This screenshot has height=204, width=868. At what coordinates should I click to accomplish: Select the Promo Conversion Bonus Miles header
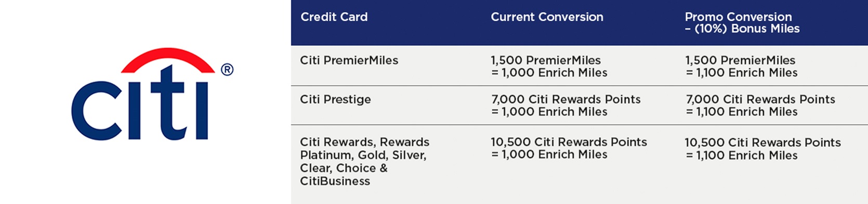742,23
